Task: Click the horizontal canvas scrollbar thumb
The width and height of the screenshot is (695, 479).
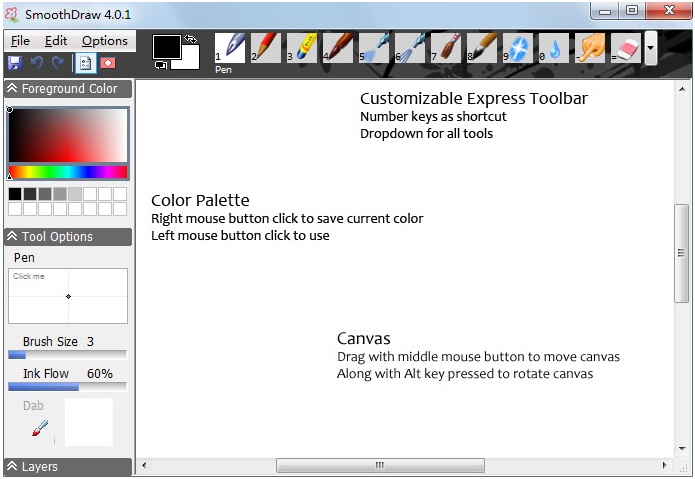Action: [379, 465]
